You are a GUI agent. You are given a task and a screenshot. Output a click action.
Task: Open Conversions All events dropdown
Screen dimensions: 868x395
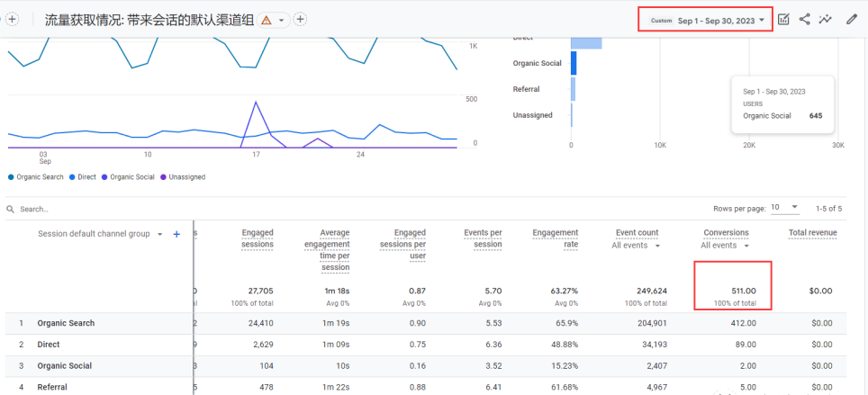coord(727,246)
